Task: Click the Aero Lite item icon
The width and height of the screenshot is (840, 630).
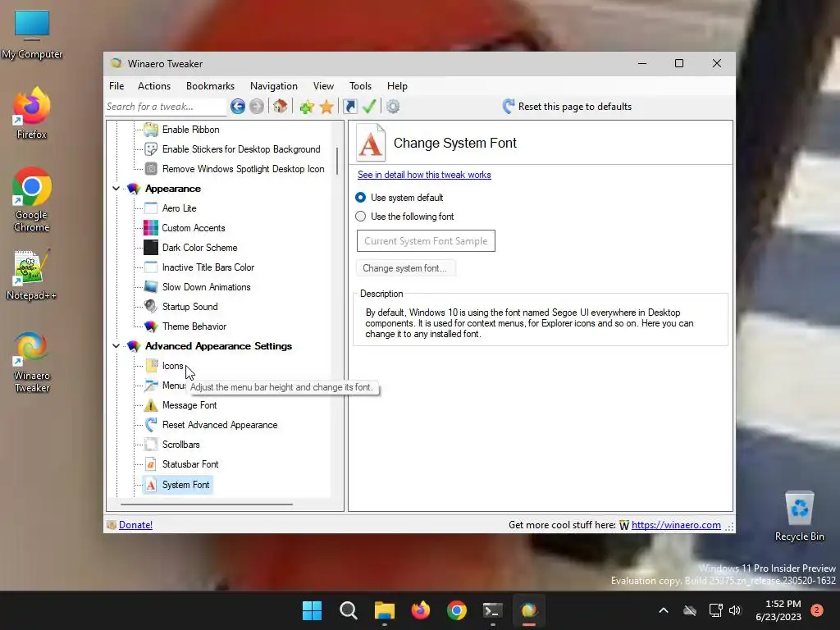Action: point(151,208)
